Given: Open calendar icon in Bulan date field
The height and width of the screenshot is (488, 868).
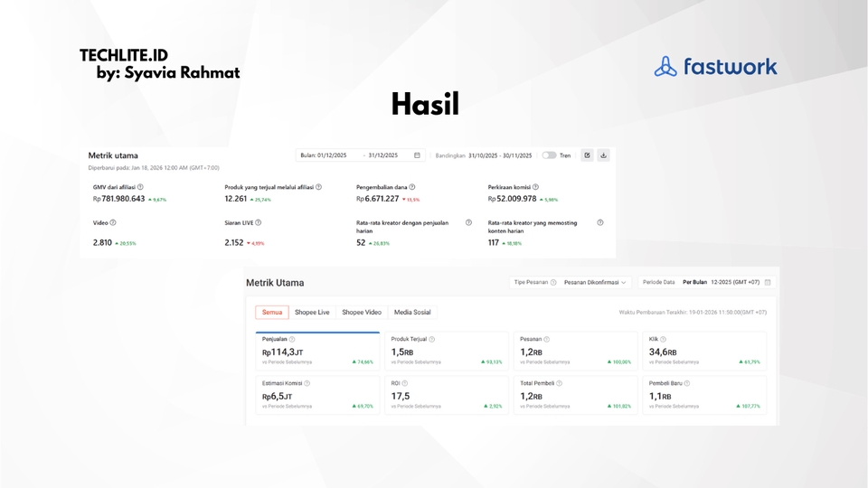Looking at the screenshot, I should click(417, 155).
